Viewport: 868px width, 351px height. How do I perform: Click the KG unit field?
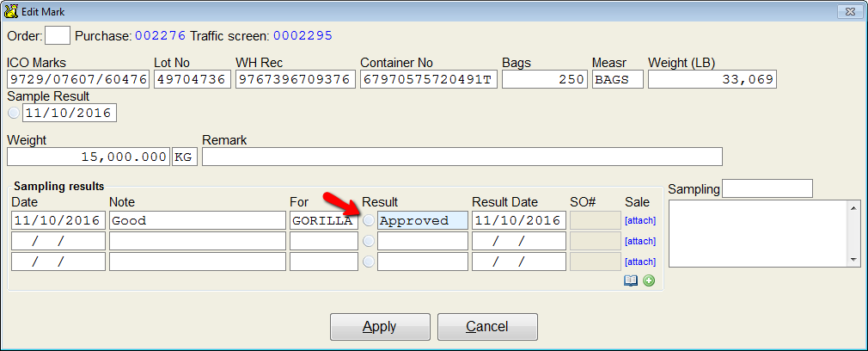tap(185, 157)
